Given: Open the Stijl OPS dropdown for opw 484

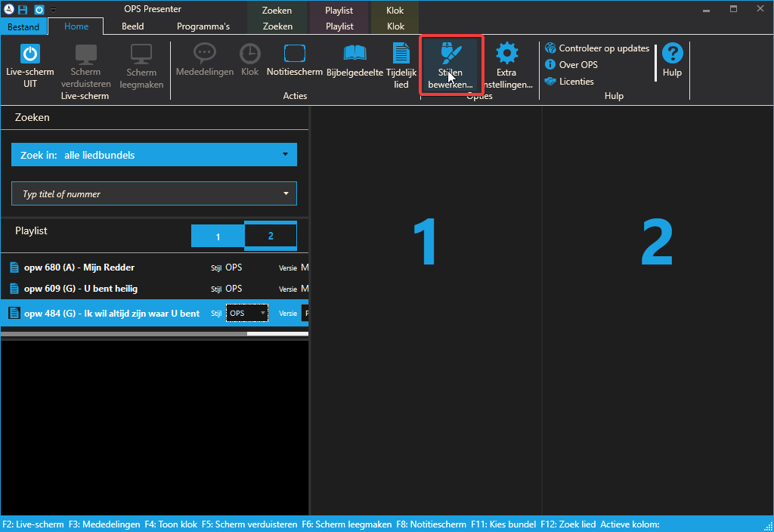Looking at the screenshot, I should coord(247,314).
